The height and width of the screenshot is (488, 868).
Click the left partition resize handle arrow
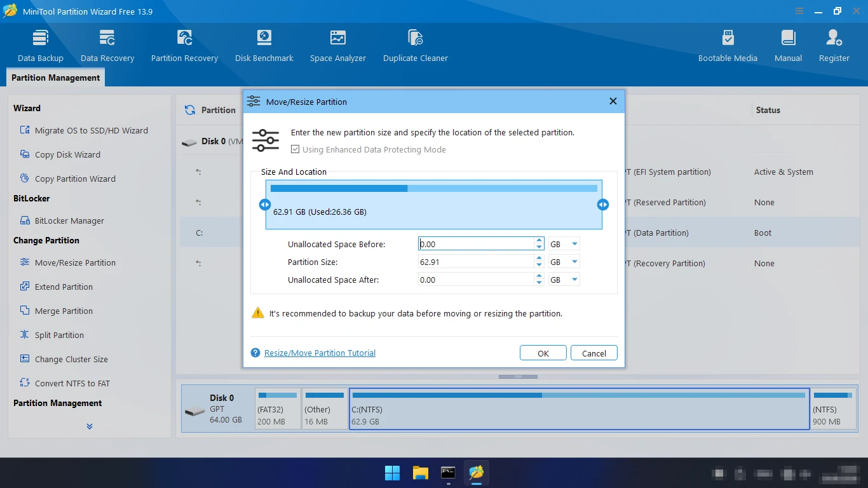pos(265,205)
